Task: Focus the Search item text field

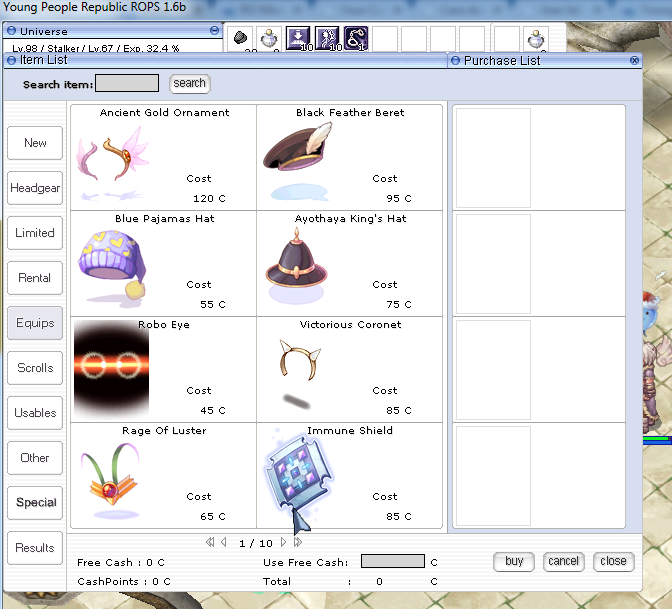Action: coord(127,83)
